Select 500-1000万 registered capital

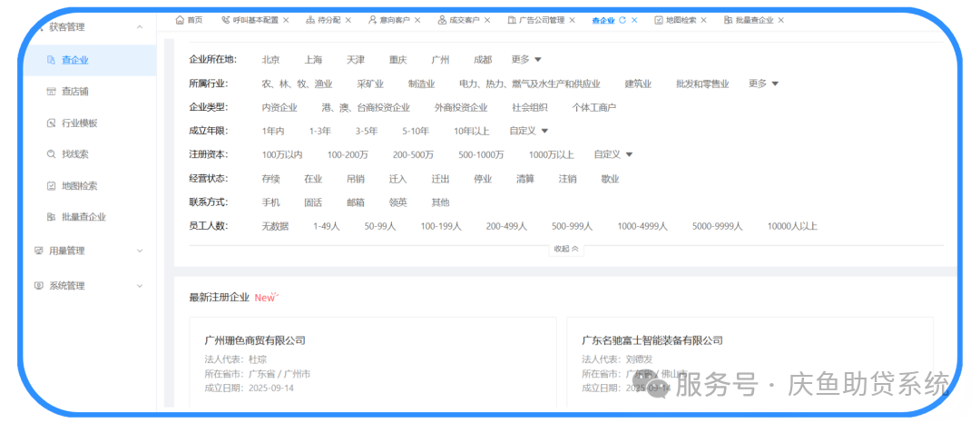click(481, 155)
